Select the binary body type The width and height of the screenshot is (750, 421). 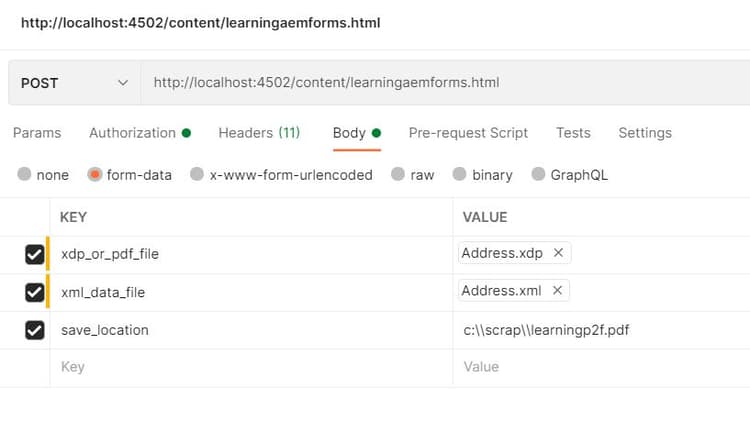pos(460,175)
